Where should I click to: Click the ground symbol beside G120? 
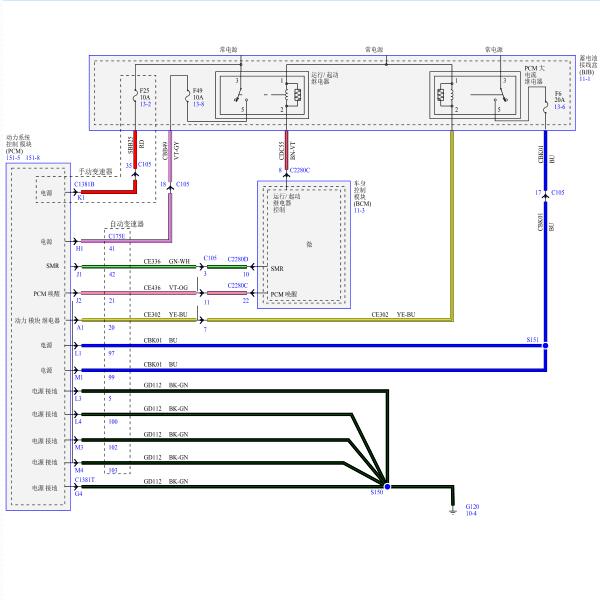coord(453,511)
